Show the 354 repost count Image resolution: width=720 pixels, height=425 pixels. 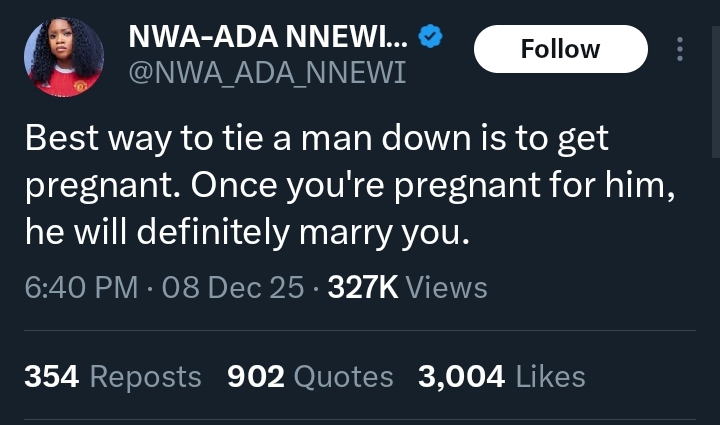click(x=53, y=376)
